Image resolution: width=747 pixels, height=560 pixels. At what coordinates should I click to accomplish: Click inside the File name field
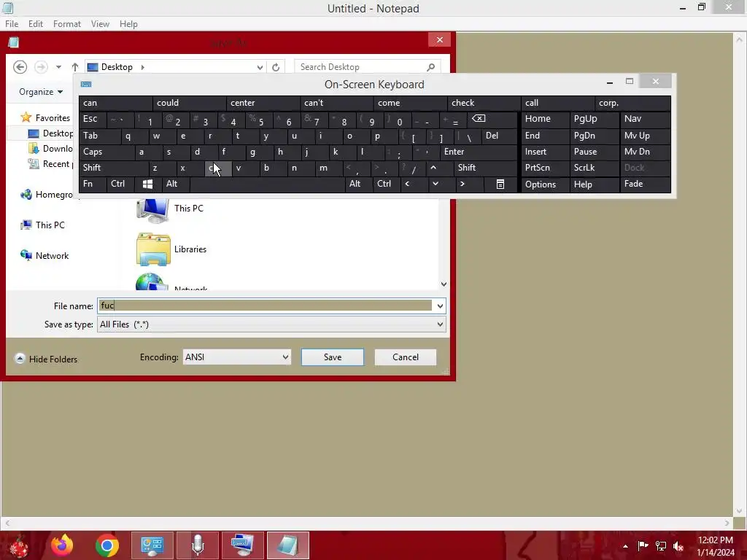click(x=266, y=306)
